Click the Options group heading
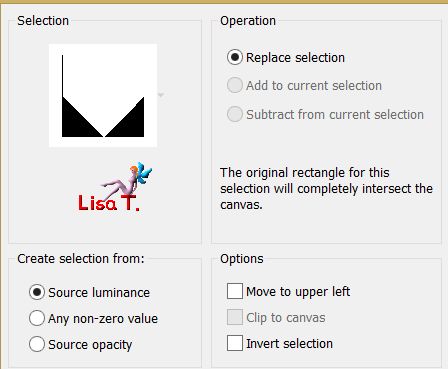Viewport: 448px width, 369px height. 242,259
